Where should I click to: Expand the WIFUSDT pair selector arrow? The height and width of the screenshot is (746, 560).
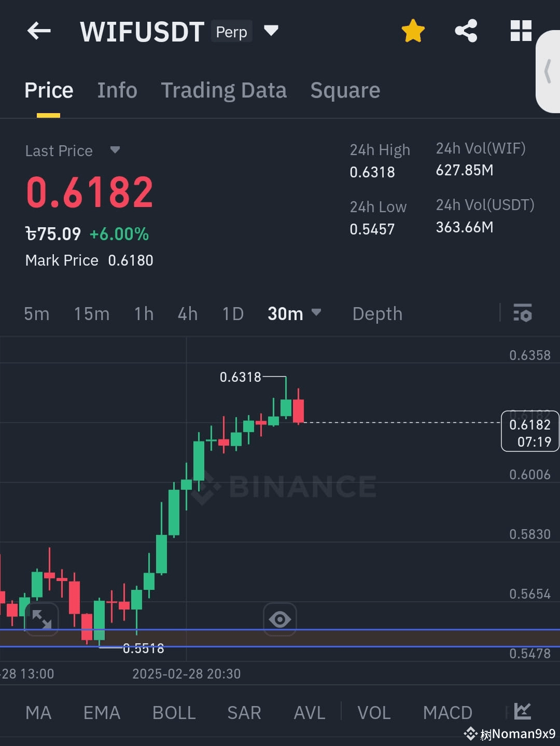[271, 31]
